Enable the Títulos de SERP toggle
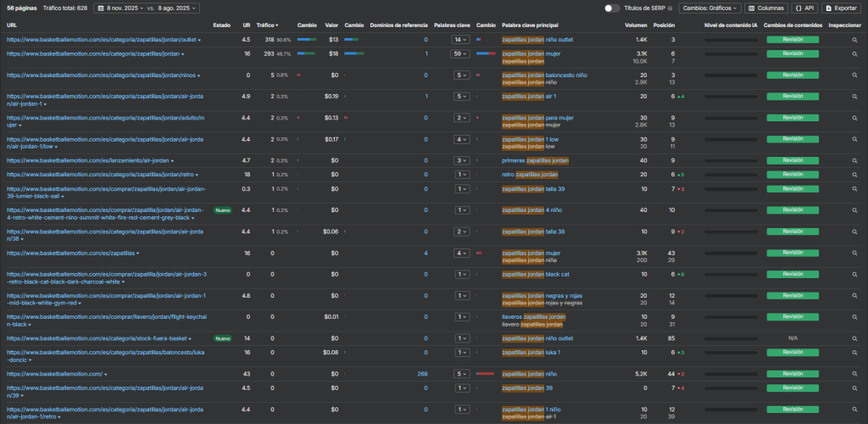868x424 pixels. tap(610, 8)
